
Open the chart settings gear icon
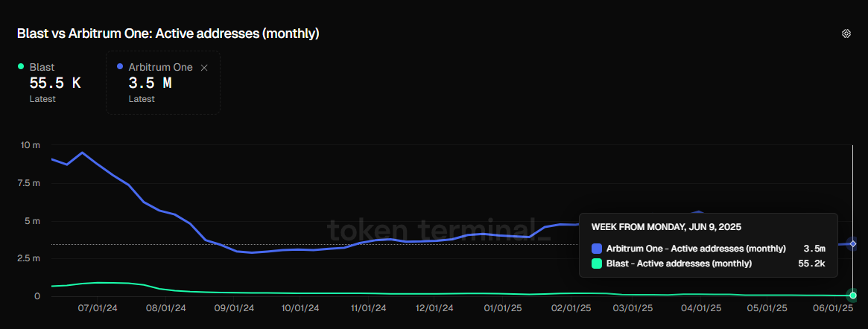pyautogui.click(x=846, y=33)
